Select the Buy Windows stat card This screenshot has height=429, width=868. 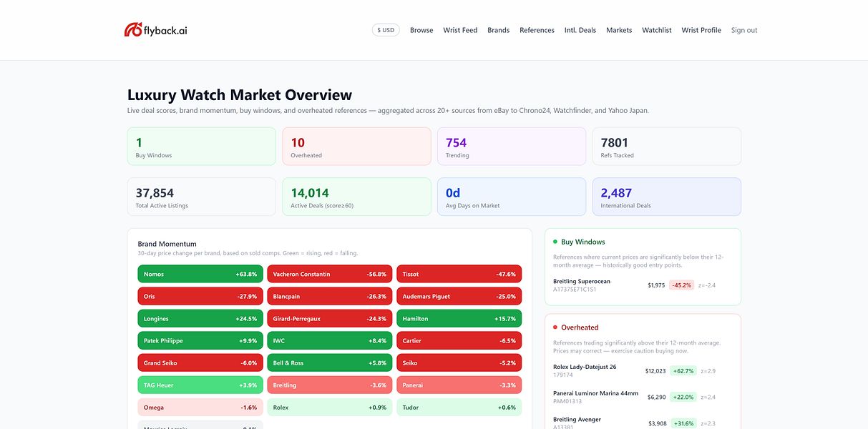coord(201,146)
